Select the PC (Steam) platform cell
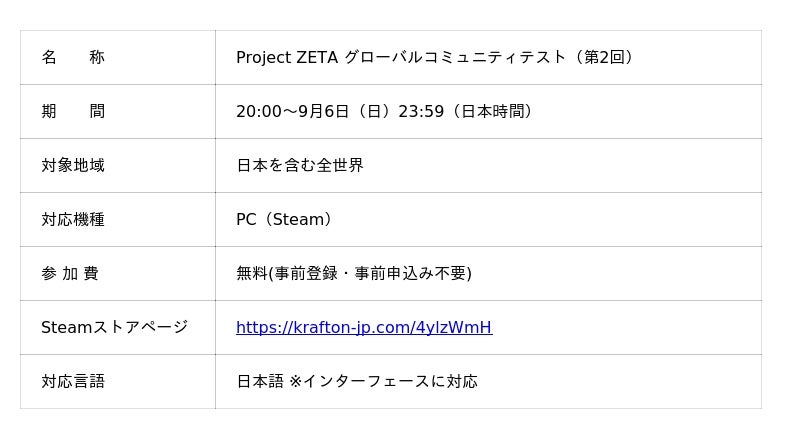Screen dimensions: 800x439 pyautogui.click(x=488, y=220)
